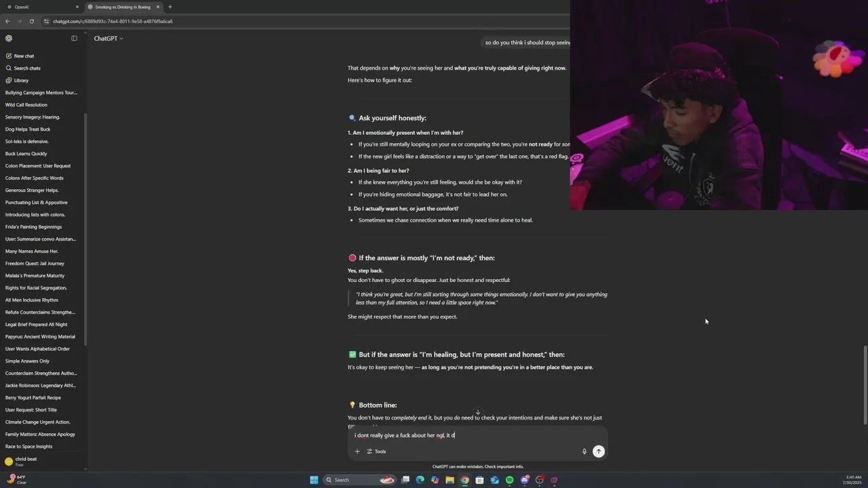
Task: Open Spotify from the taskbar
Action: click(509, 480)
